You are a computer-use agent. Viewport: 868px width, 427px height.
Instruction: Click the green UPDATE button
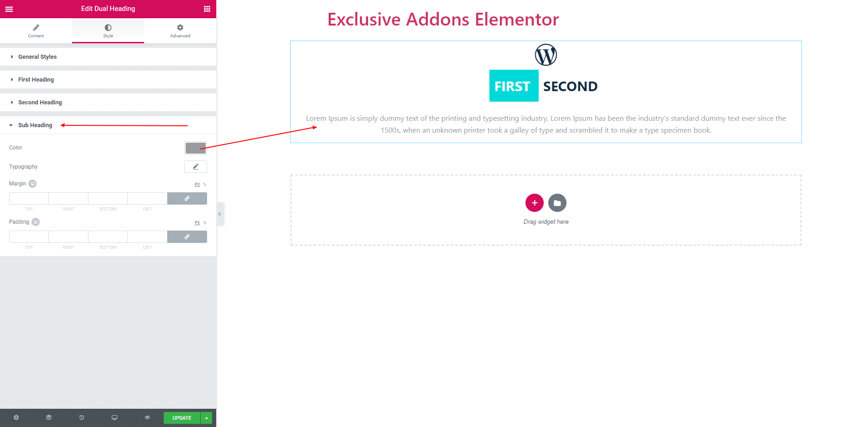click(182, 418)
